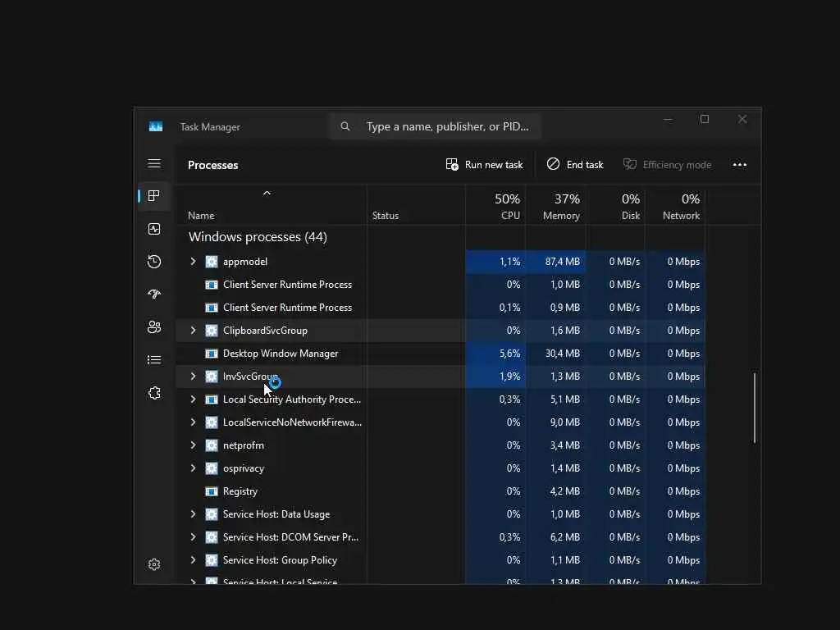Open the Users sidebar page
Viewport: 840px width, 630px height.
click(154, 326)
